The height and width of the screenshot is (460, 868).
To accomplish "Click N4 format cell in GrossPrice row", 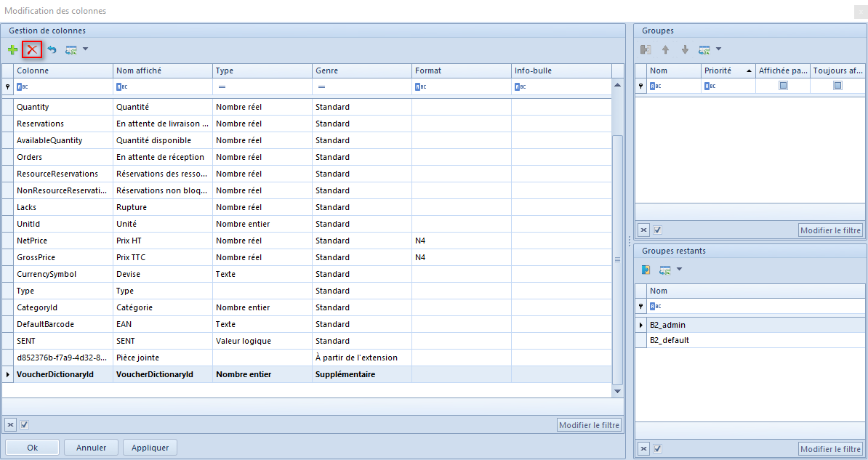I will tap(462, 257).
